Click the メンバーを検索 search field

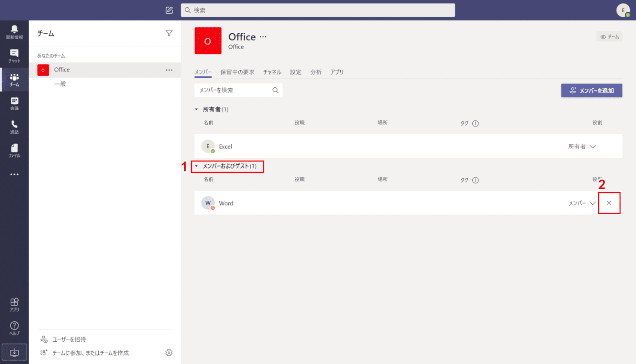pos(238,90)
